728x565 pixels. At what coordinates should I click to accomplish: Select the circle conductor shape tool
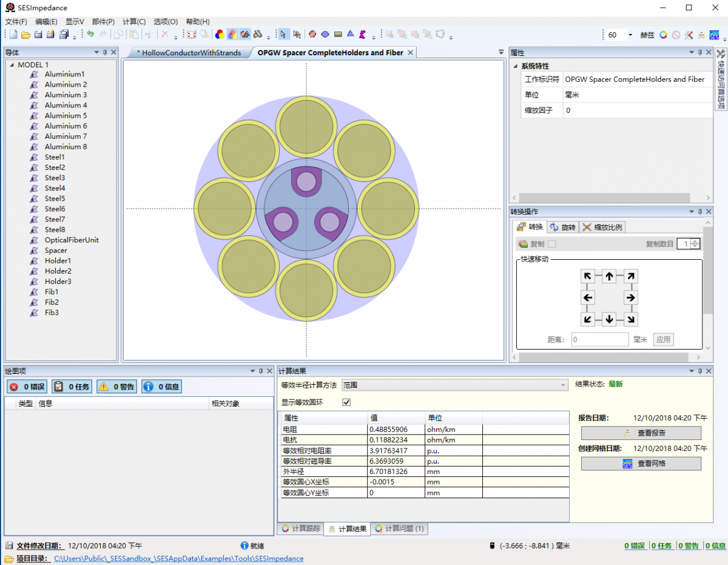tap(312, 35)
